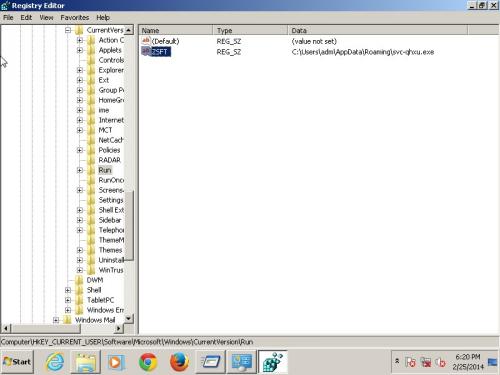Screen dimensions: 500x375
Task: Open the Favorites menu
Action: (x=75, y=17)
